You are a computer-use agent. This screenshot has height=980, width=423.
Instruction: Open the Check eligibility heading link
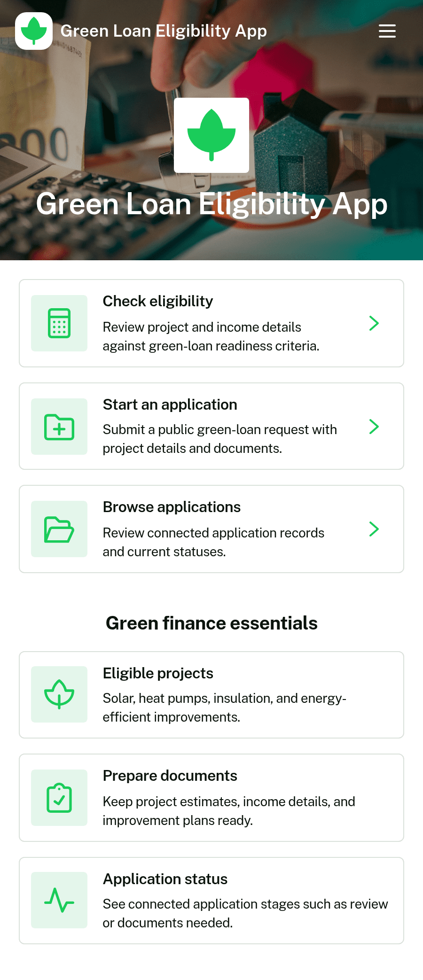pos(158,301)
